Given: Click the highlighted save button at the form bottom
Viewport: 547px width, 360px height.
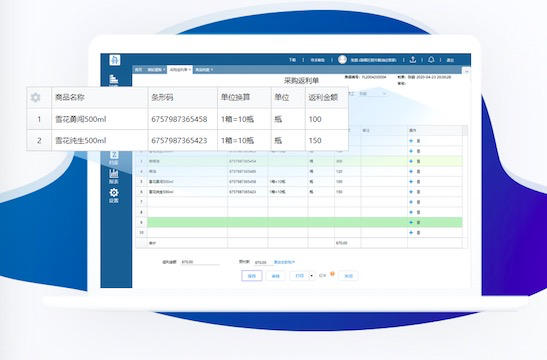Looking at the screenshot, I should [252, 276].
